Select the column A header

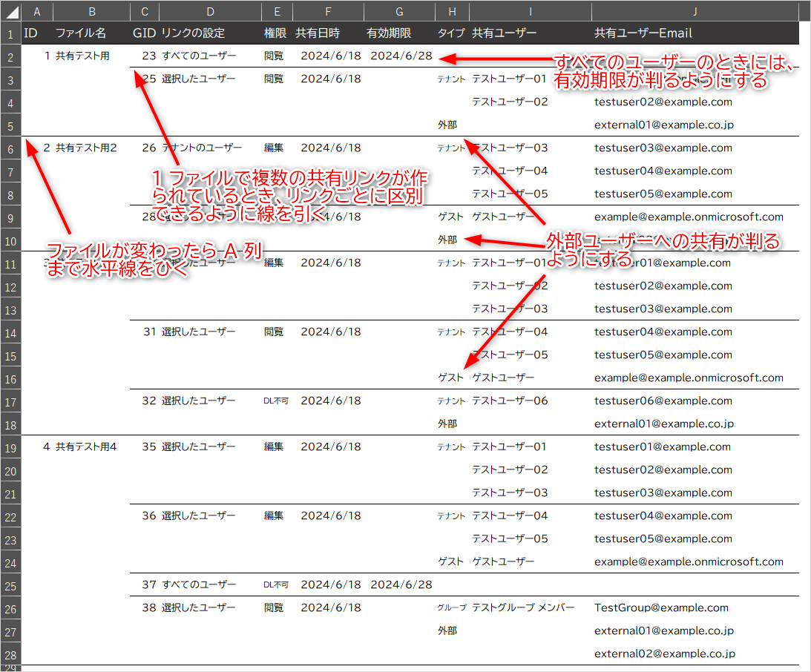point(37,12)
